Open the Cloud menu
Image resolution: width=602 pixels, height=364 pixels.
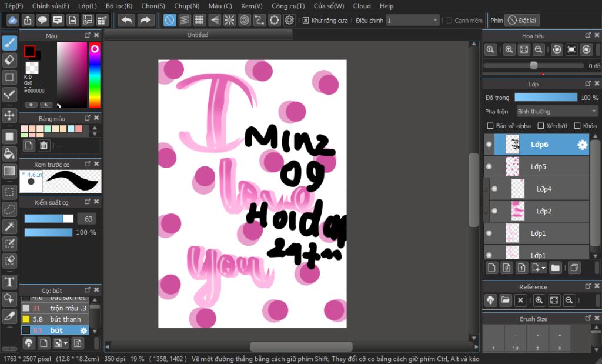click(x=362, y=6)
